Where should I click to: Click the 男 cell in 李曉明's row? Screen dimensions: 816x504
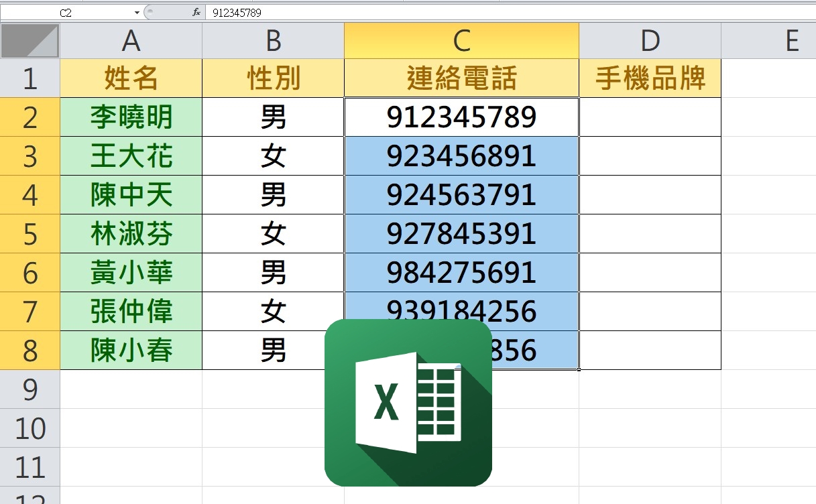(x=273, y=117)
